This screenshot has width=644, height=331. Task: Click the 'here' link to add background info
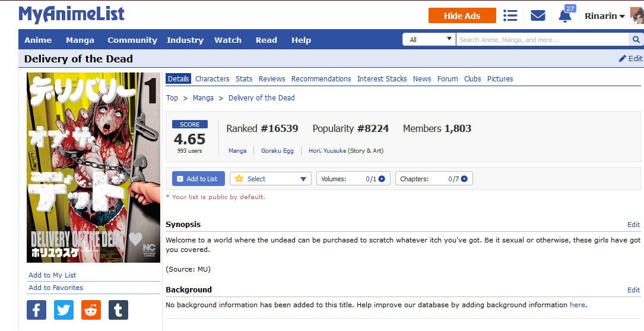click(x=578, y=305)
